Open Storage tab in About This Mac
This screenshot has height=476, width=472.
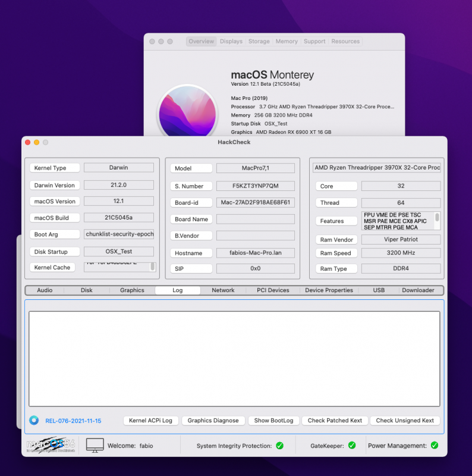[259, 41]
